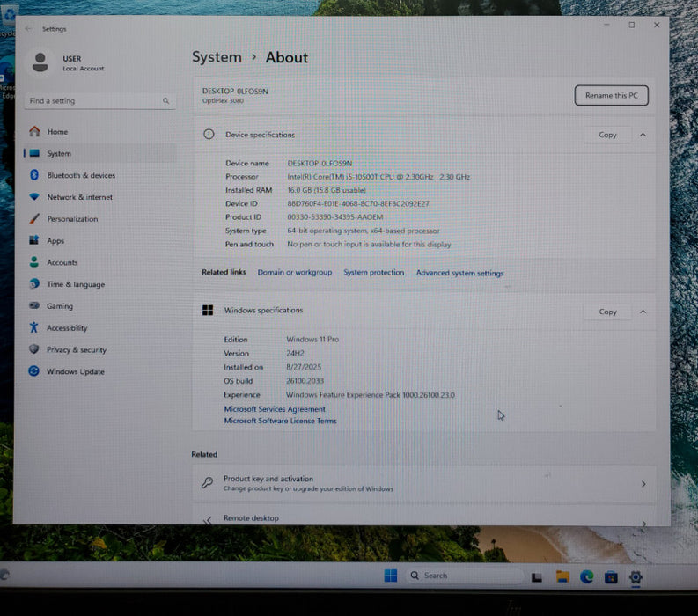Copy the Windows specifications
This screenshot has width=698, height=616.
click(x=607, y=312)
